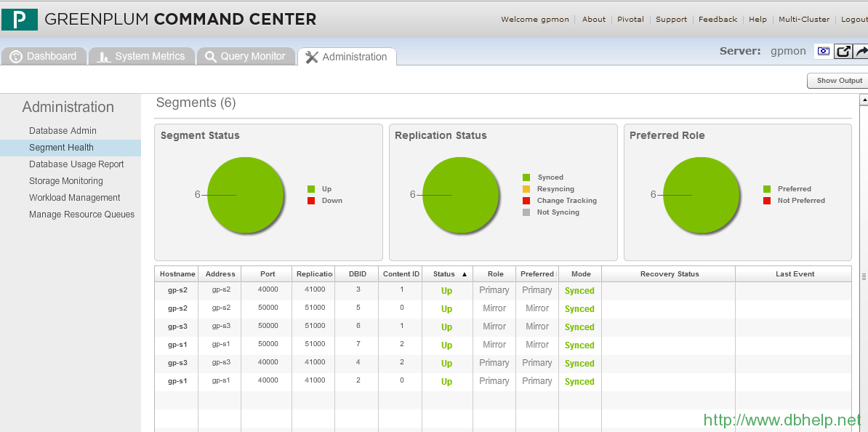The height and width of the screenshot is (432, 868).
Task: Click the Replication Status pie chart
Action: [461, 195]
